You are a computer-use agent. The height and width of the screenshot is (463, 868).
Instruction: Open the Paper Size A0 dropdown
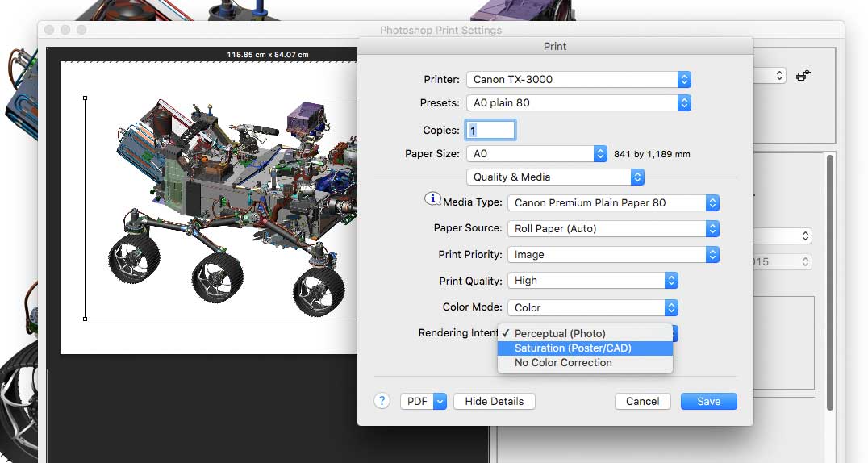pos(537,154)
